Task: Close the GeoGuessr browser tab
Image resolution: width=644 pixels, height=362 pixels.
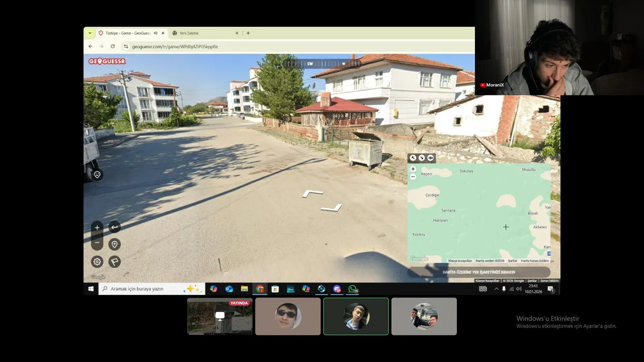Action: click(163, 33)
